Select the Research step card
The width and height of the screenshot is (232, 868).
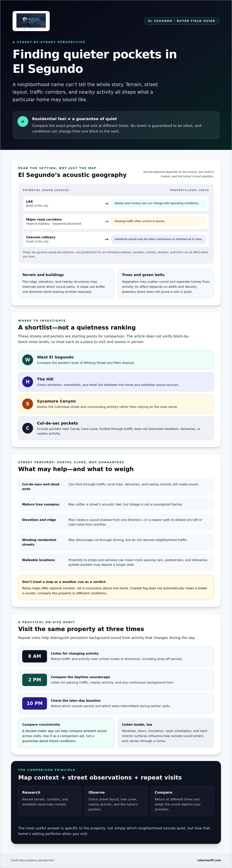coord(50,801)
